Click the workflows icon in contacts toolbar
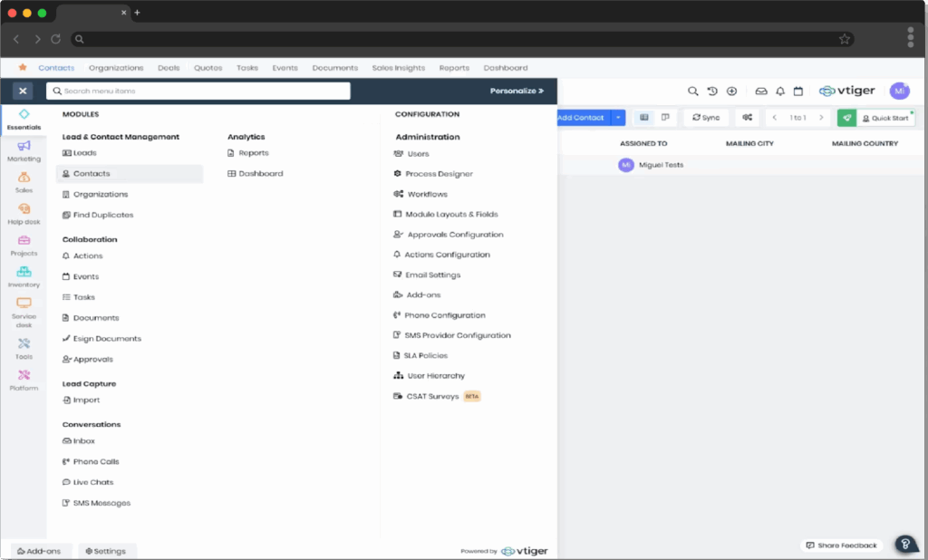This screenshot has width=928, height=560. (x=748, y=117)
